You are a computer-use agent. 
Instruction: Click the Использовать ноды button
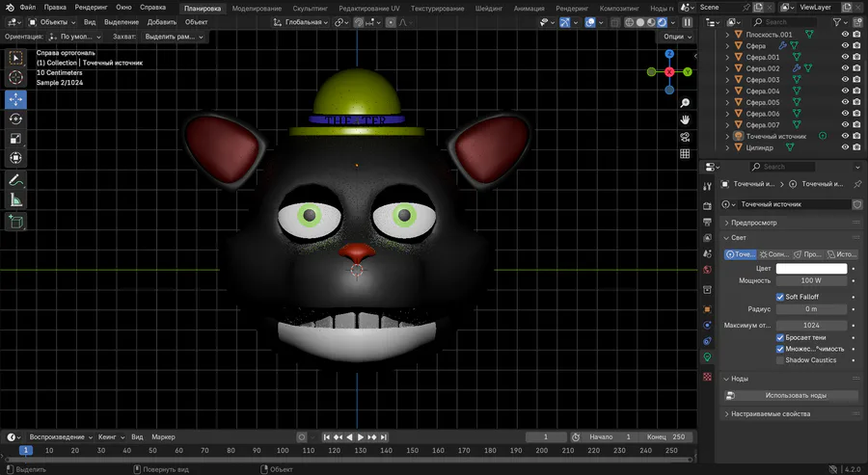point(792,395)
